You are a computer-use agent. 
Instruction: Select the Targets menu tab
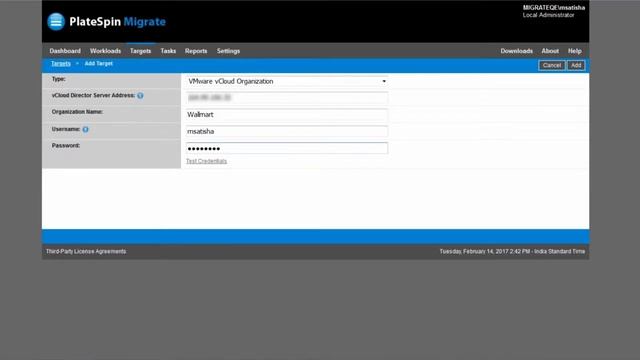(140, 51)
